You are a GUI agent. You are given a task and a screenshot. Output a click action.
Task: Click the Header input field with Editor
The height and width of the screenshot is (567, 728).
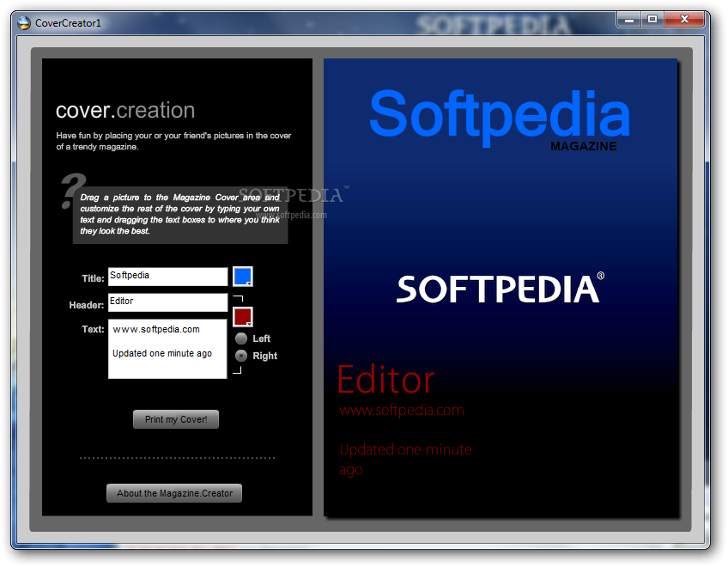tap(167, 302)
